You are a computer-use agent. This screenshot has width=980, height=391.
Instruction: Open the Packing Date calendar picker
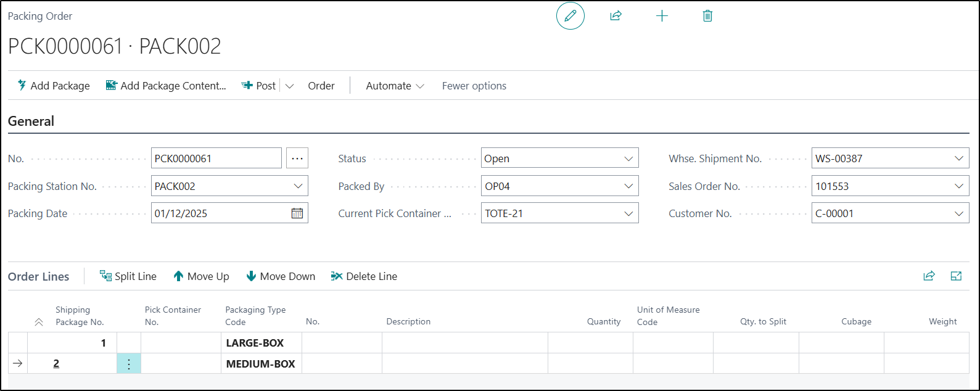coord(297,213)
